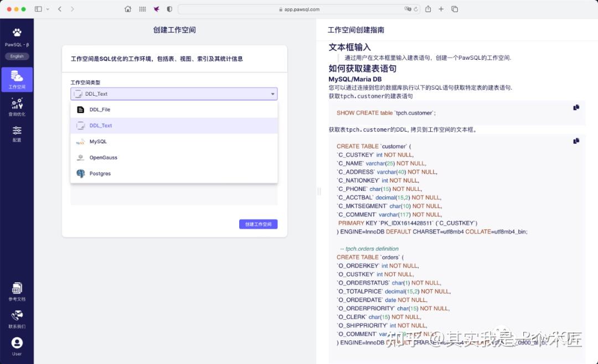Copy the SHOW CREATE TABLE statement
This screenshot has height=364, width=598.
(x=576, y=107)
